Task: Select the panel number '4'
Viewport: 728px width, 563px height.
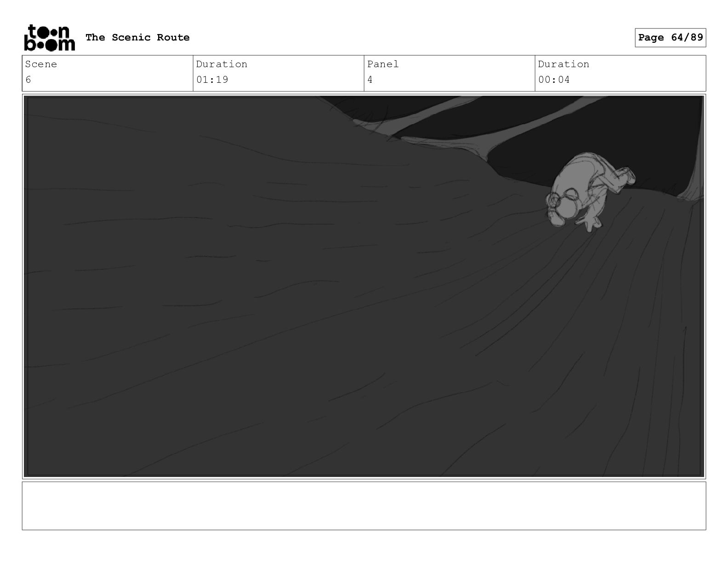Action: (370, 80)
